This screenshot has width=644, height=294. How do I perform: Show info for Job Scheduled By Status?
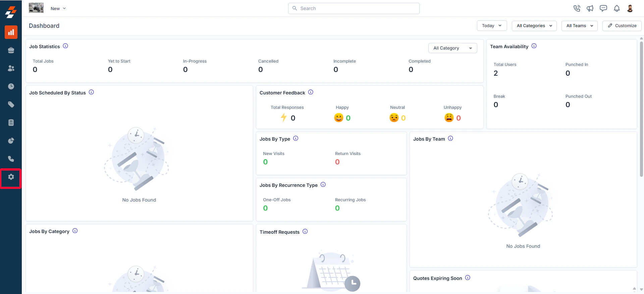click(x=91, y=92)
